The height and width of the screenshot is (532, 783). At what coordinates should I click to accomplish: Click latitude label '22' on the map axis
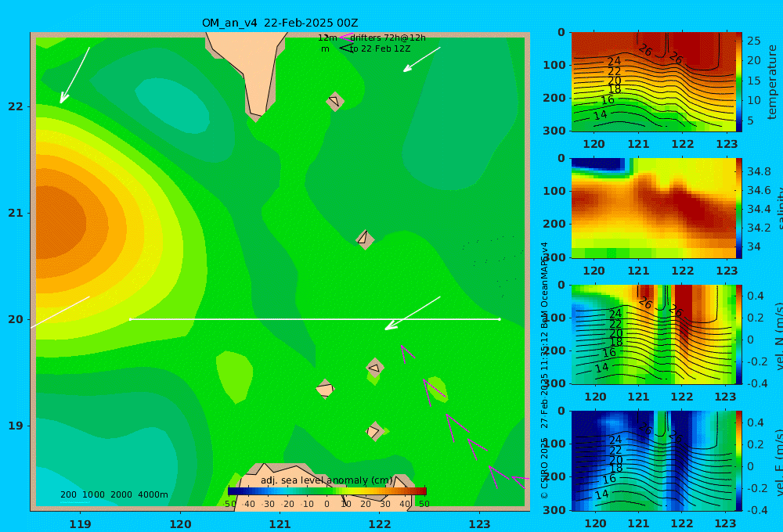(x=16, y=106)
